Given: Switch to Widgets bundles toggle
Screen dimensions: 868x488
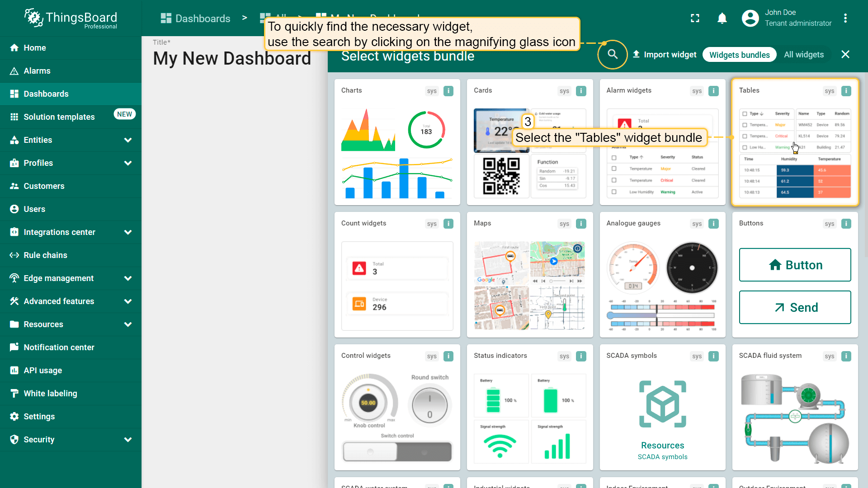Looking at the screenshot, I should tap(739, 55).
